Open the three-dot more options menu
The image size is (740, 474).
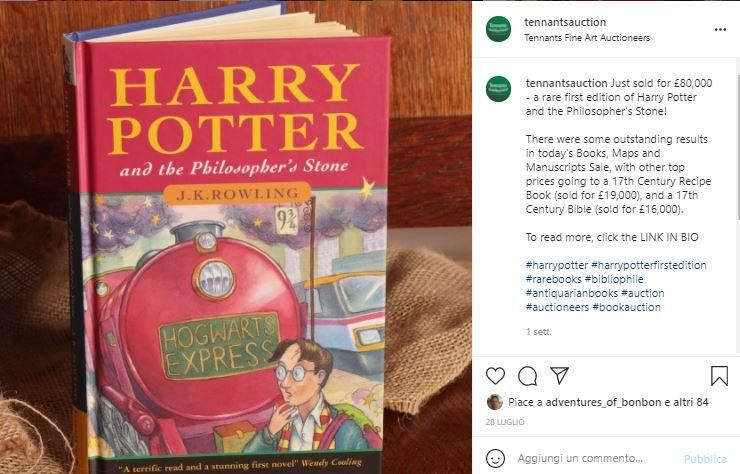point(720,29)
